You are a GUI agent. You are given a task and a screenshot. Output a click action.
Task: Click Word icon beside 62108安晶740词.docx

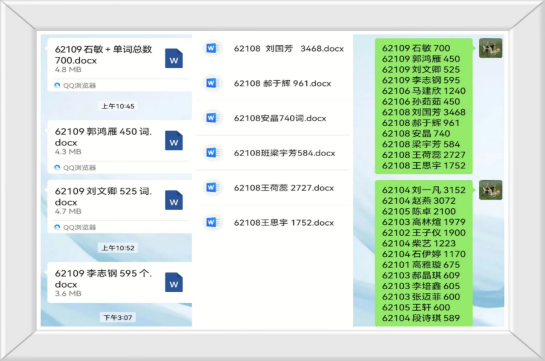point(212,118)
